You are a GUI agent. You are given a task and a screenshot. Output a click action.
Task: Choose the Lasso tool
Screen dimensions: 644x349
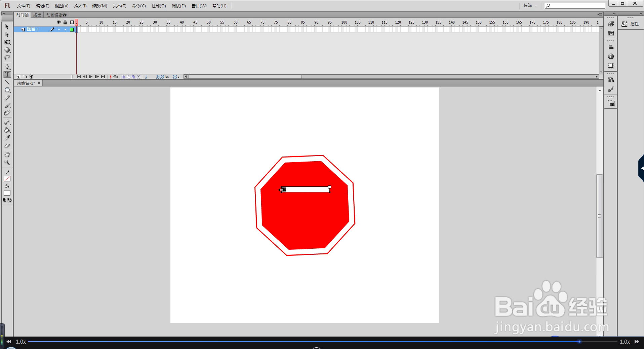(7, 58)
